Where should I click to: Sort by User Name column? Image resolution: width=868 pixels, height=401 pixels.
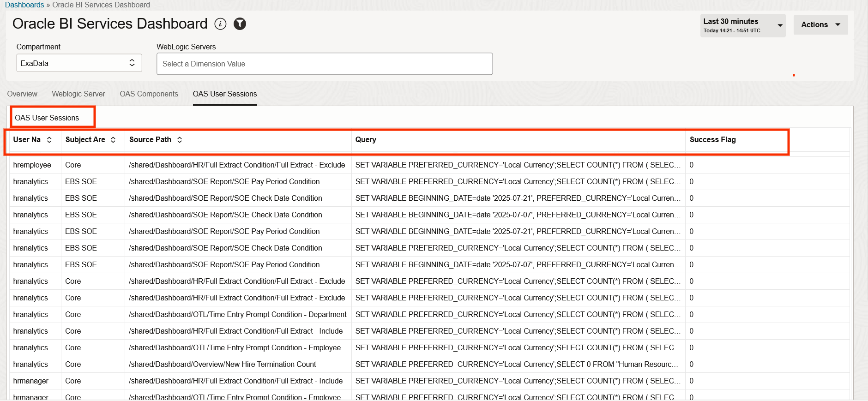click(x=49, y=140)
